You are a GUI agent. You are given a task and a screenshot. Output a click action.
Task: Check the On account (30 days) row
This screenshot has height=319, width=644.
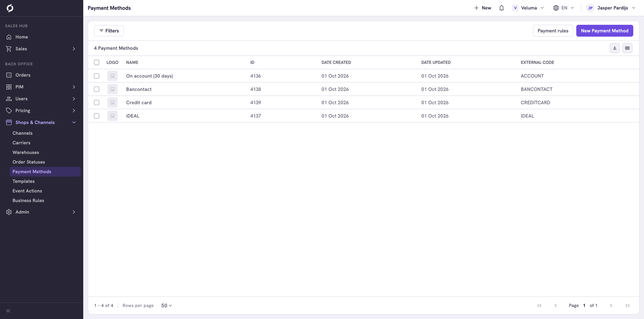click(x=97, y=76)
